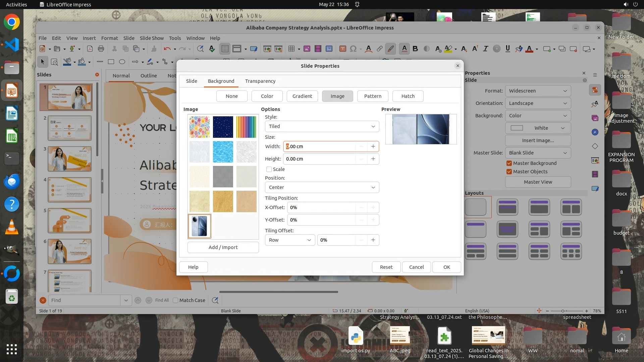
Task: Expand the Position dropdown showing Center
Action: click(x=322, y=187)
